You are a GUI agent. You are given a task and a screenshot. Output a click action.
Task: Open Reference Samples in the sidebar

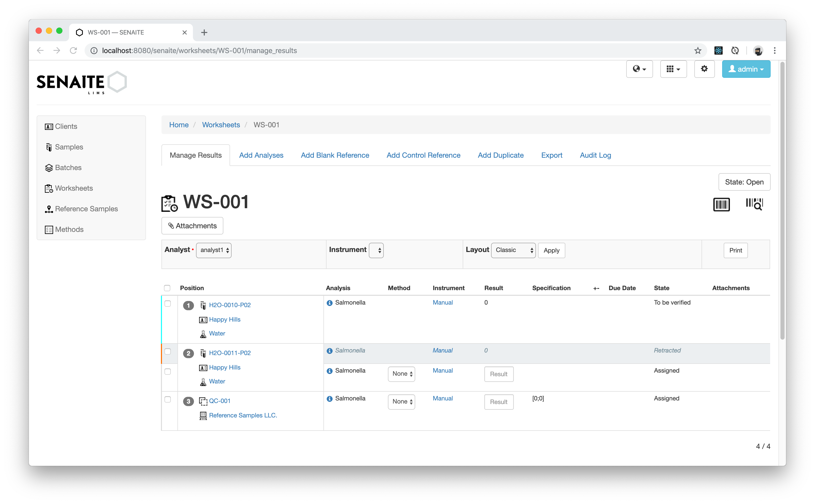coord(86,209)
